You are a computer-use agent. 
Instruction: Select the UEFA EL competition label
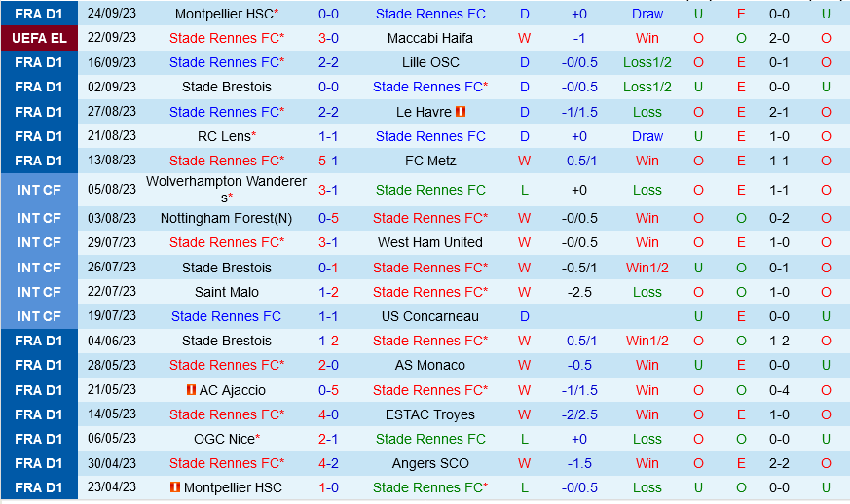point(39,38)
